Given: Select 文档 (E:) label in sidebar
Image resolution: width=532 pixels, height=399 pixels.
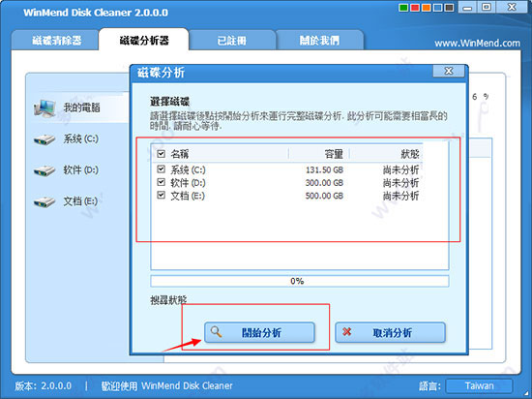Looking at the screenshot, I should tap(80, 201).
